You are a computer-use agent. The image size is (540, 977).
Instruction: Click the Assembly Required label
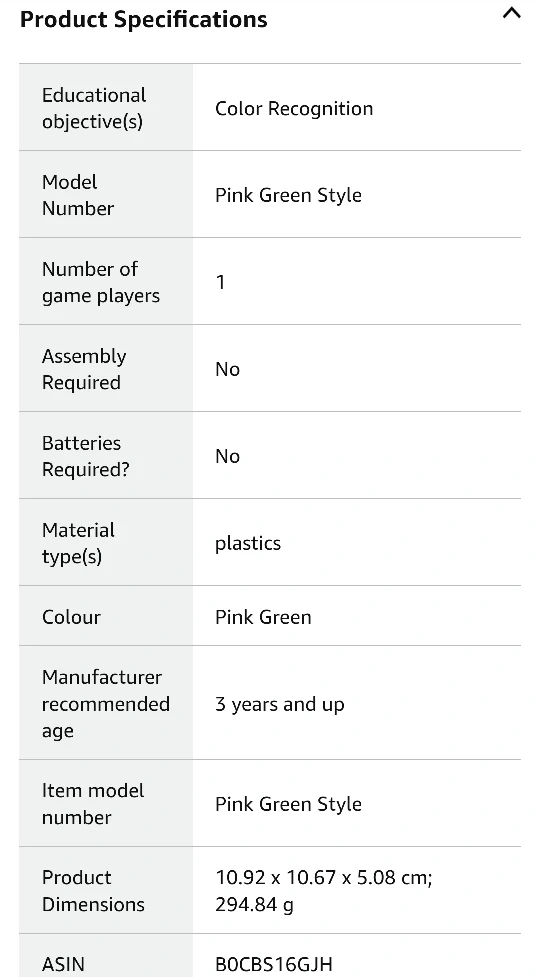point(84,369)
